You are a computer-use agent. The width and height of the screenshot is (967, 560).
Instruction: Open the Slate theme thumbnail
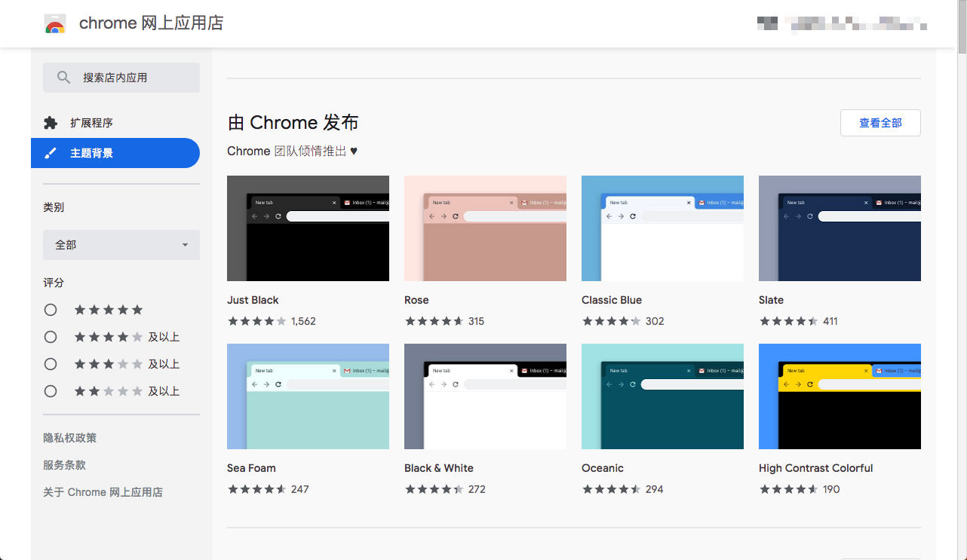(x=840, y=228)
